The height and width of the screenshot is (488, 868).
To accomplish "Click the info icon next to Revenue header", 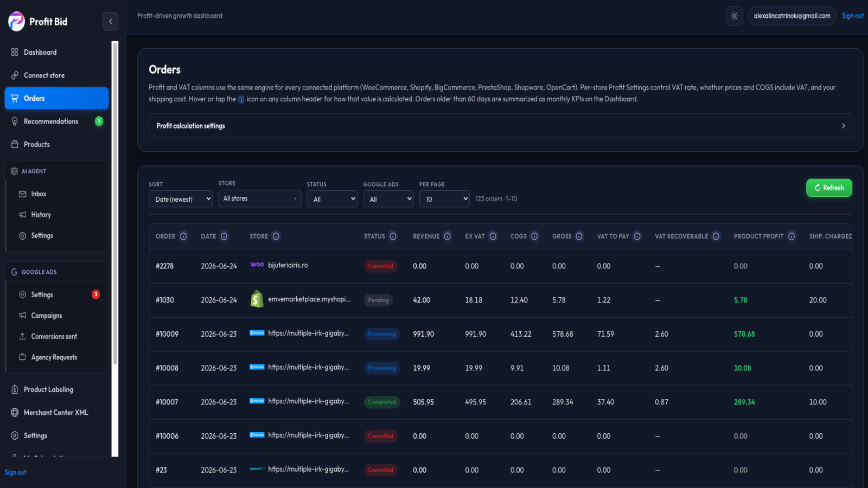I will click(448, 236).
